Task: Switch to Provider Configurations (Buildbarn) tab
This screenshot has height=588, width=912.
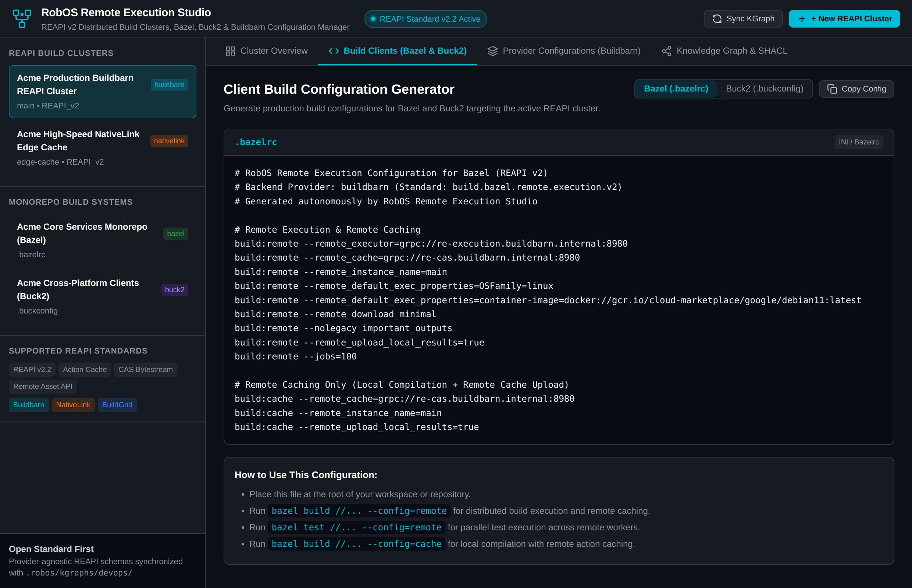Action: point(564,51)
